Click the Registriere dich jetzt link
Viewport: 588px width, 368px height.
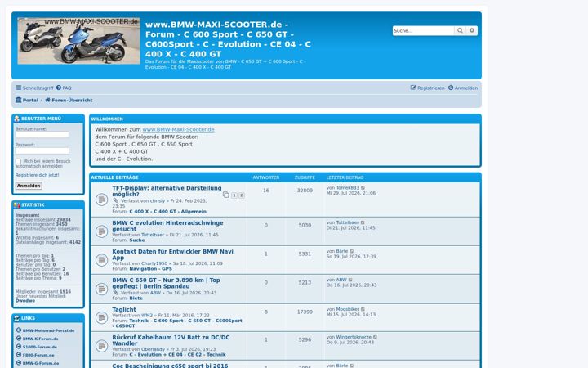[37, 175]
